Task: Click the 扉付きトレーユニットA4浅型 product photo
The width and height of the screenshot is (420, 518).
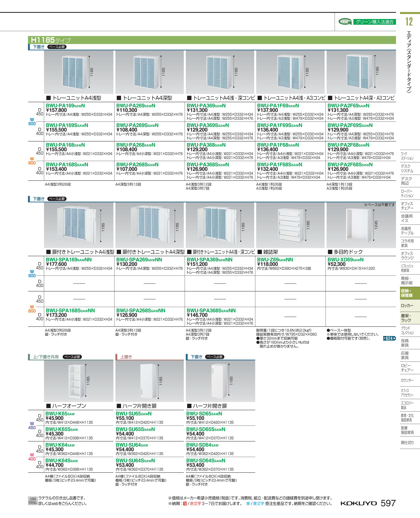Action: [x=79, y=225]
